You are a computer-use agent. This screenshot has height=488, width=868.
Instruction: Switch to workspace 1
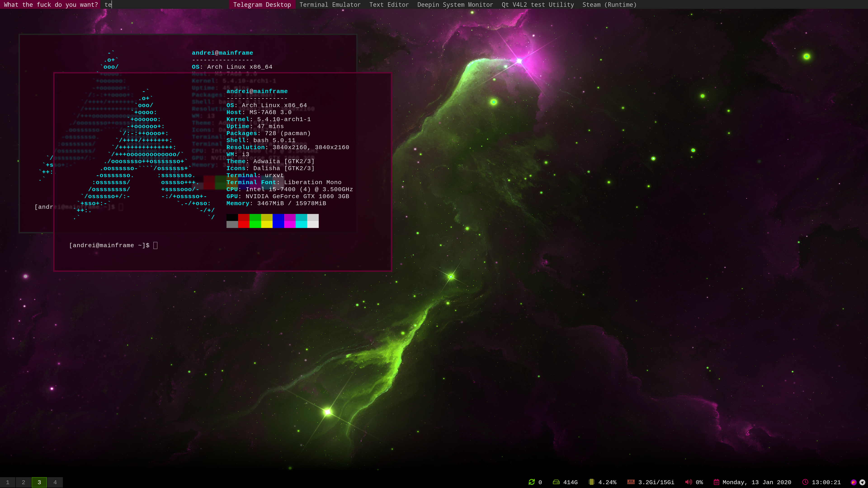8,482
